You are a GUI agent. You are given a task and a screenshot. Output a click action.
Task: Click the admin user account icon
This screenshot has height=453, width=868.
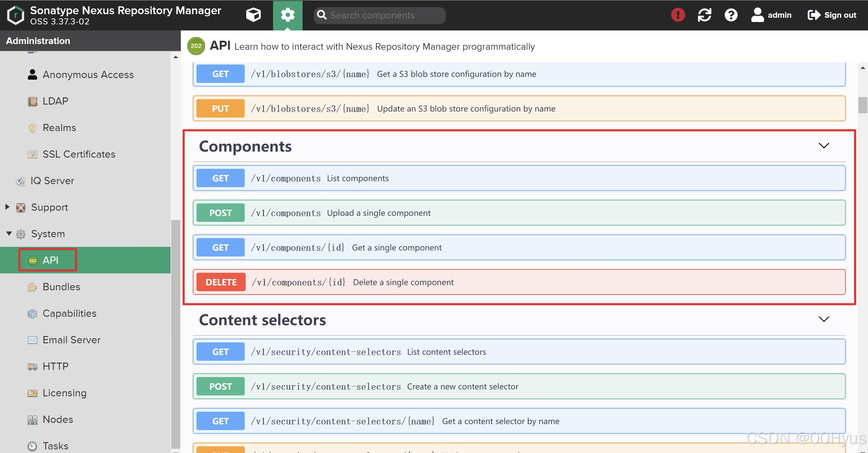pyautogui.click(x=757, y=15)
